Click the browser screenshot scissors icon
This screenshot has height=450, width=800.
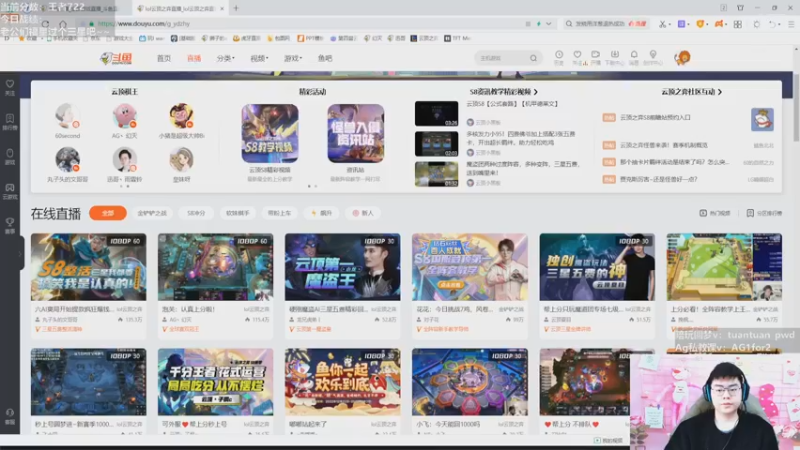[662, 24]
